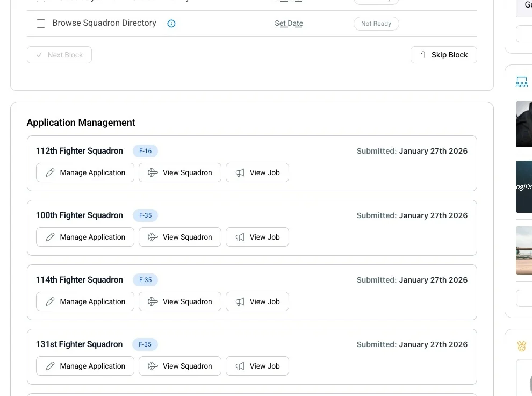View Job for 100th Fighter Squadron
The height and width of the screenshot is (396, 532).
pos(257,237)
